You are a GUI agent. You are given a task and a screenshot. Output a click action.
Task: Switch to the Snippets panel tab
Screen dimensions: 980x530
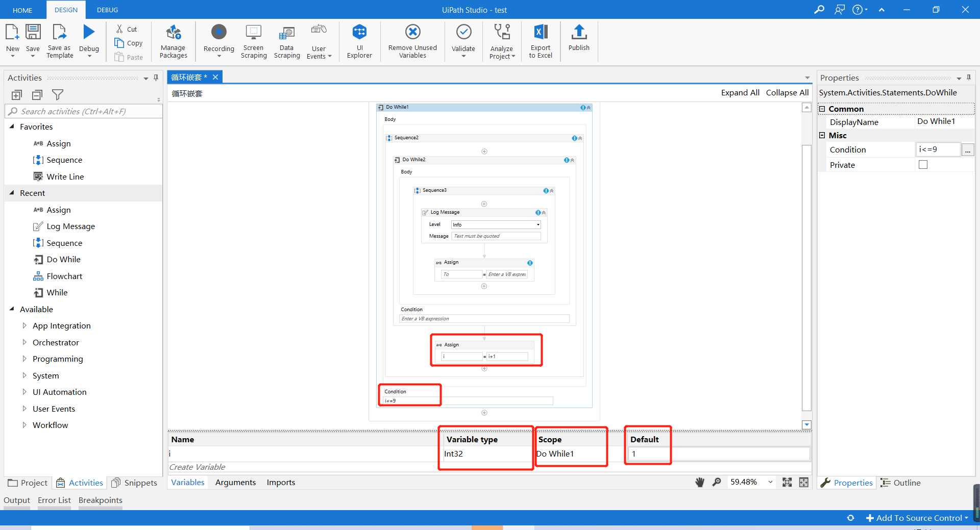point(134,483)
